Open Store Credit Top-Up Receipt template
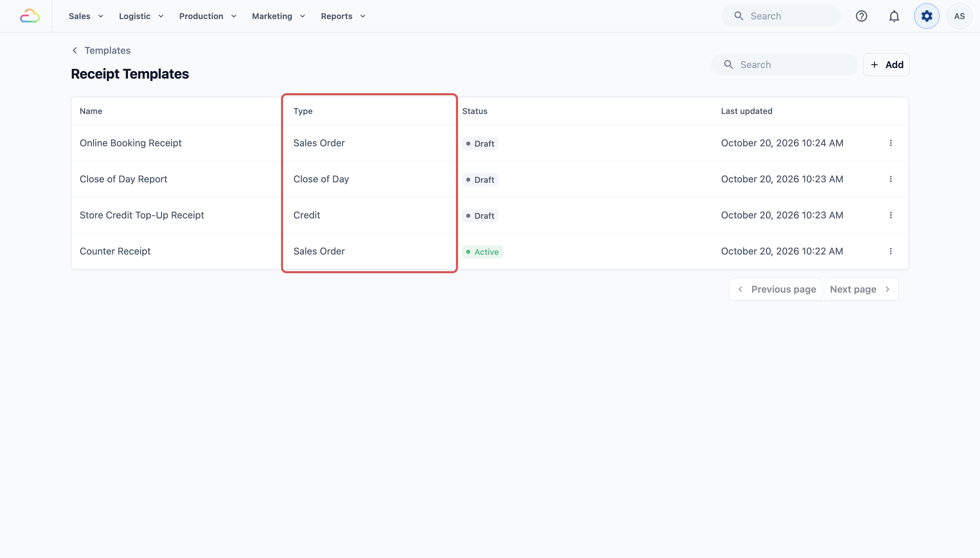 (x=142, y=215)
